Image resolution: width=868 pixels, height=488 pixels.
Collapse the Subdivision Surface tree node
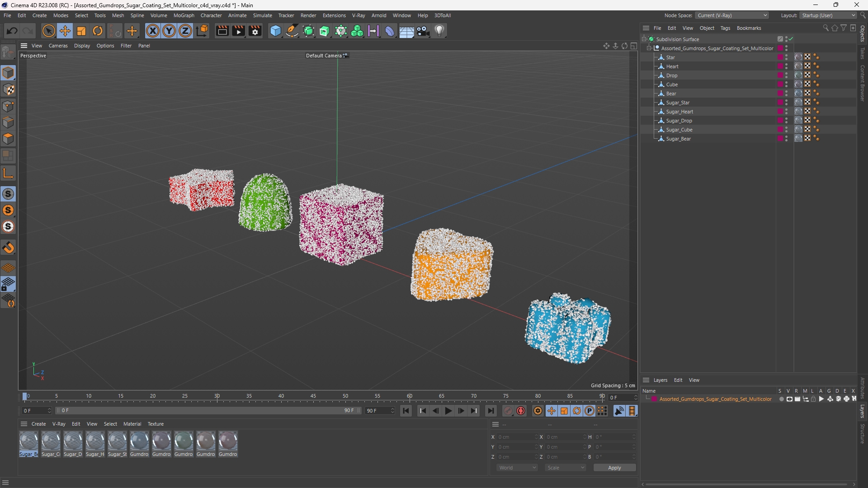645,39
